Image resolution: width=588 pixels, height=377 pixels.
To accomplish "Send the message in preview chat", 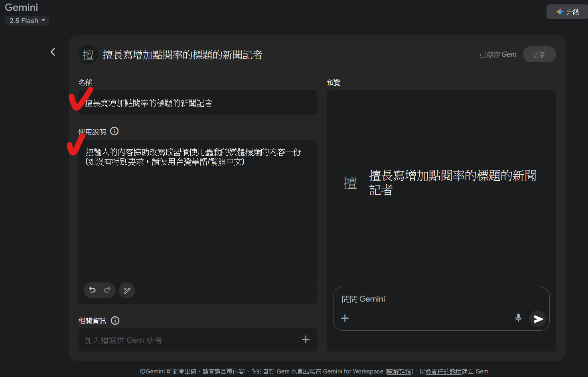I will click(x=538, y=319).
